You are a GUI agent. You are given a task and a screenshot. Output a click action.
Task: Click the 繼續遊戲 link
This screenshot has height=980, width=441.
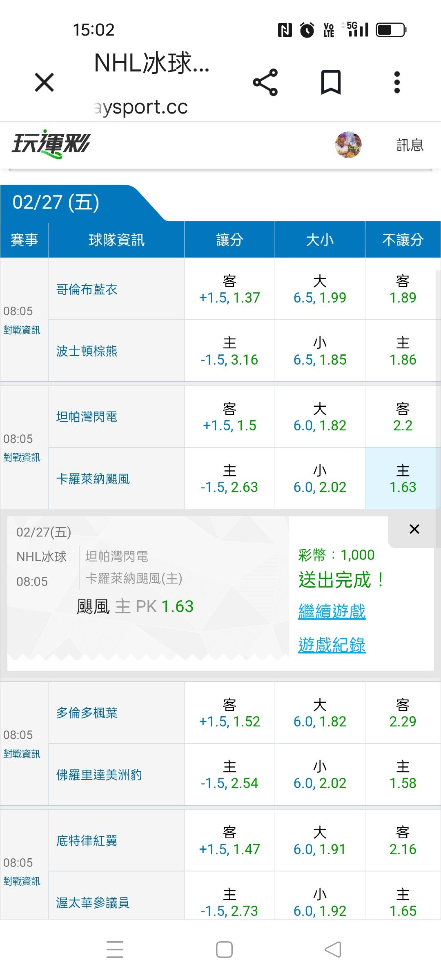(x=332, y=612)
